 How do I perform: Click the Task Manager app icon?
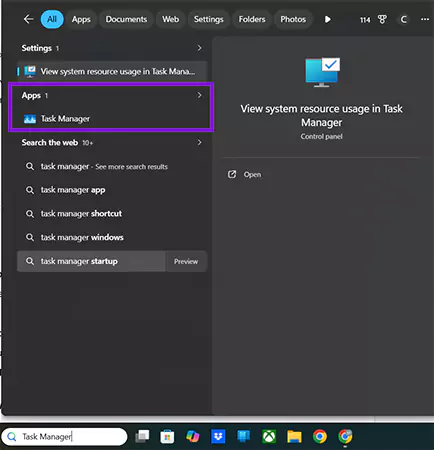point(30,119)
